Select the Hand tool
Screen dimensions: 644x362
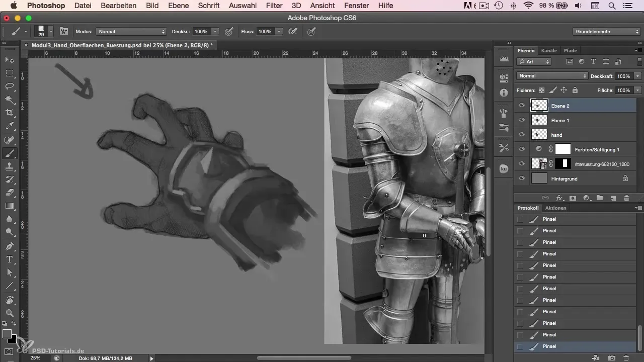point(9,300)
